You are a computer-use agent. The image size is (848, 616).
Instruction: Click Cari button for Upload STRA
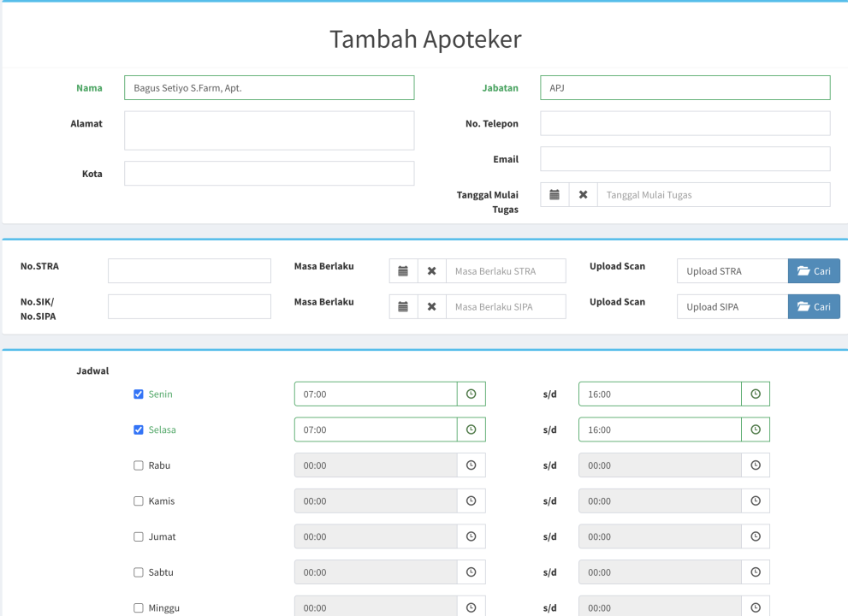tap(814, 271)
